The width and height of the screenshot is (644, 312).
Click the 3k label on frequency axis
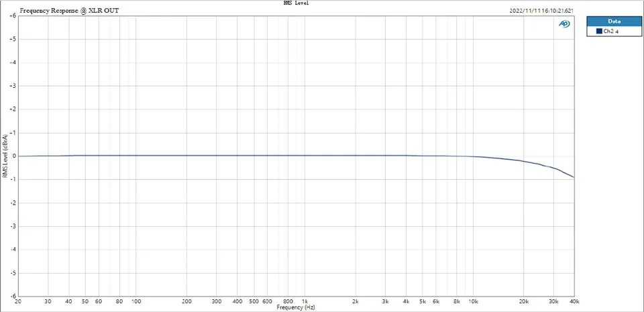click(x=385, y=301)
